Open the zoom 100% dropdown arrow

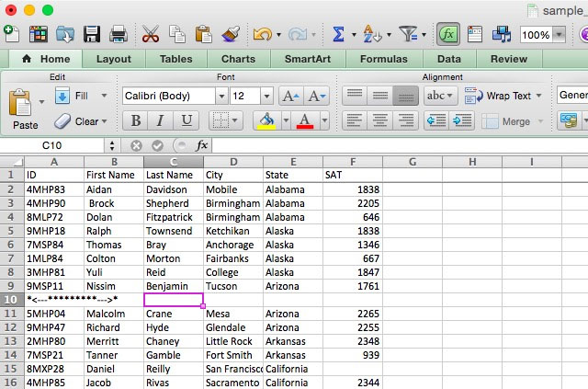point(559,35)
